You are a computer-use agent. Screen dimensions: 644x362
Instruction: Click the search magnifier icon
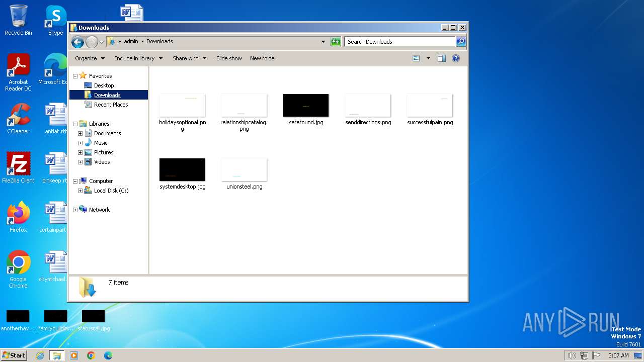click(x=460, y=42)
